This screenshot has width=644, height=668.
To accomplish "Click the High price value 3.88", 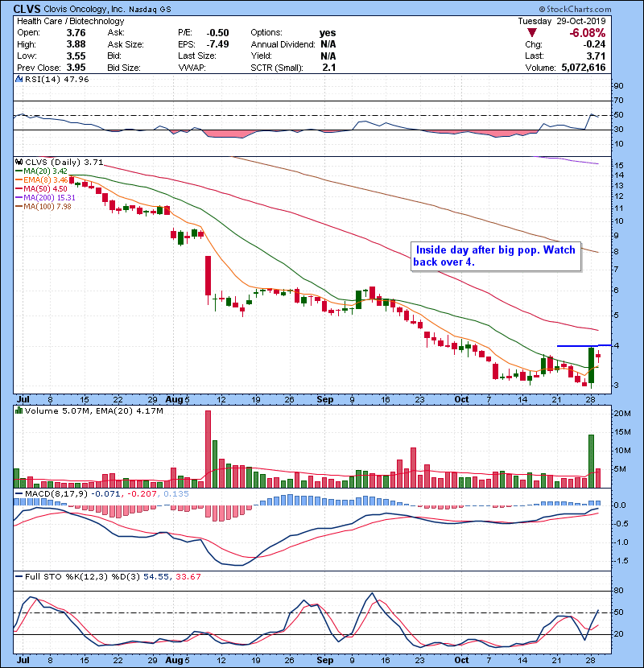I will click(76, 44).
